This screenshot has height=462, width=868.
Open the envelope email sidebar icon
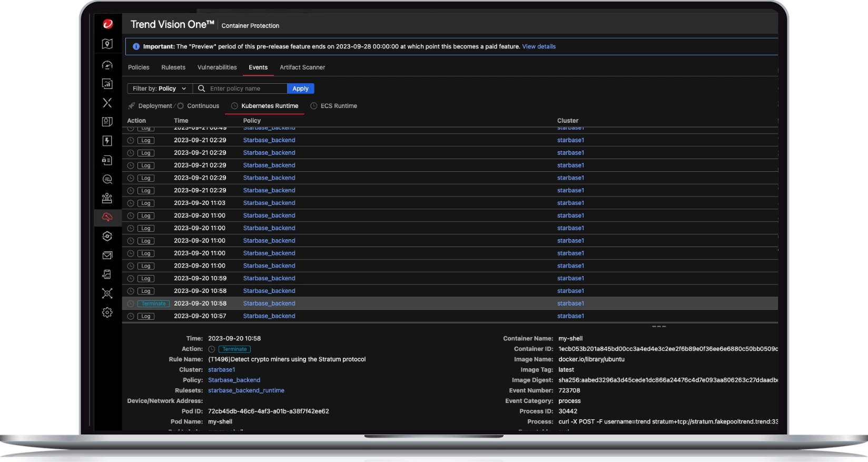point(107,255)
